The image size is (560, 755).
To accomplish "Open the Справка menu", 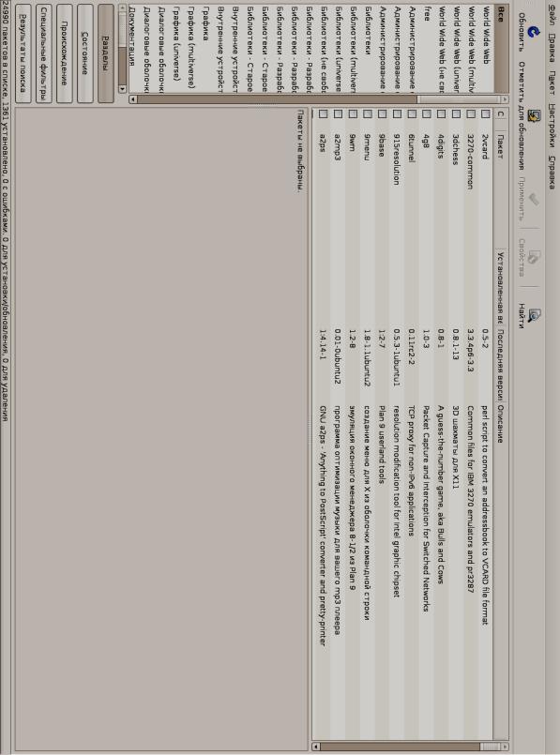I will (552, 173).
